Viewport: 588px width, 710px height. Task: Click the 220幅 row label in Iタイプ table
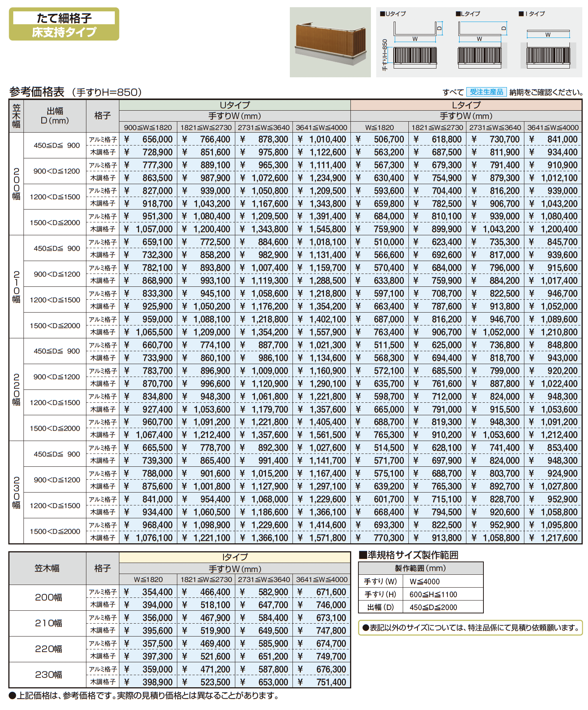[48, 649]
